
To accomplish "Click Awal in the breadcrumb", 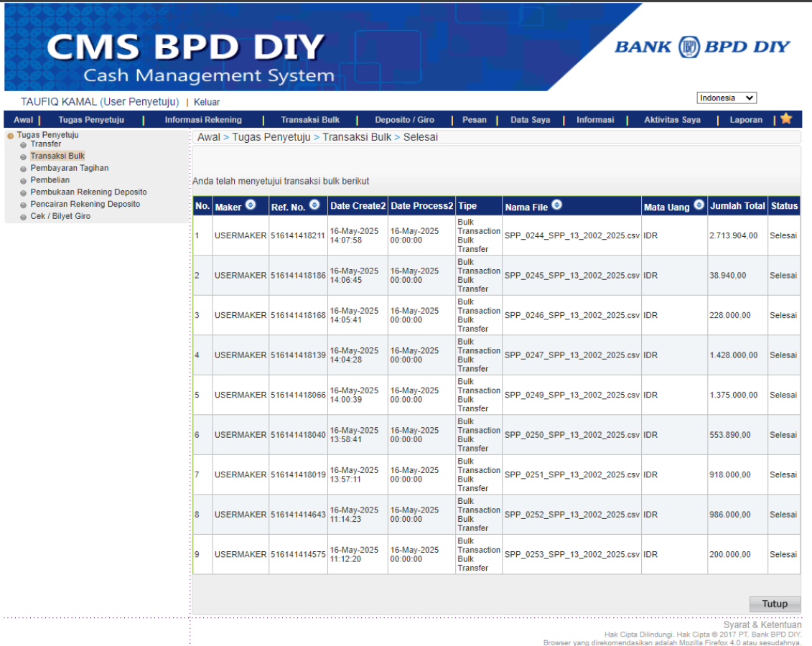I will [209, 137].
